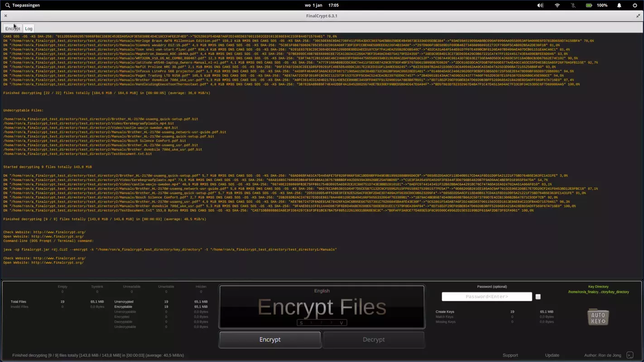The width and height of the screenshot is (644, 362).
Task: Click the Author: Ron de Jong label
Action: coord(603,355)
